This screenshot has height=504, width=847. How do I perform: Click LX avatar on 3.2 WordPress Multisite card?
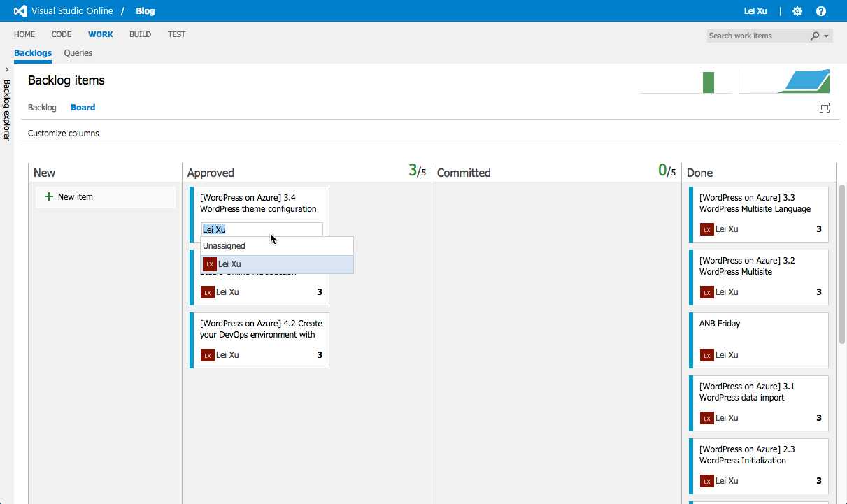(706, 292)
